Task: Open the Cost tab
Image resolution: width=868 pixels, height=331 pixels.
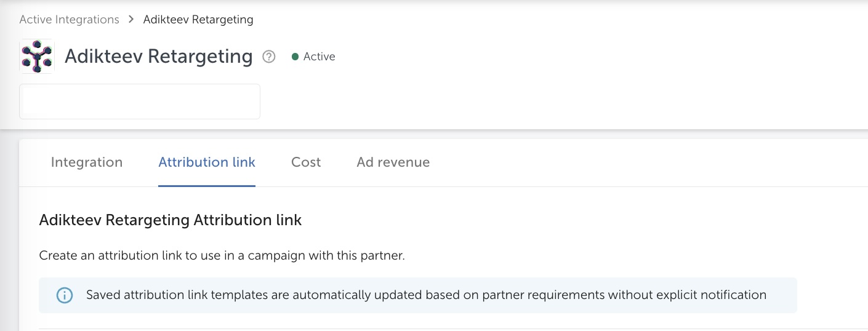Action: click(306, 162)
